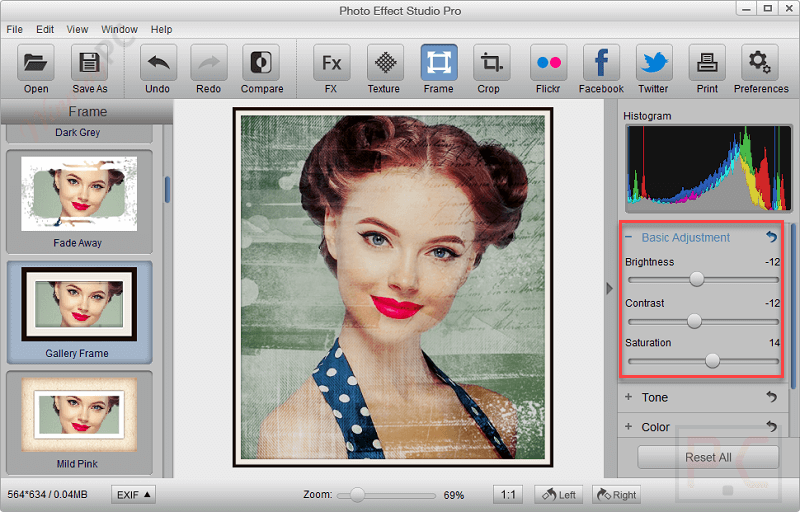Open an image with the Open icon
Screen dimensions: 800x512
(x=36, y=63)
